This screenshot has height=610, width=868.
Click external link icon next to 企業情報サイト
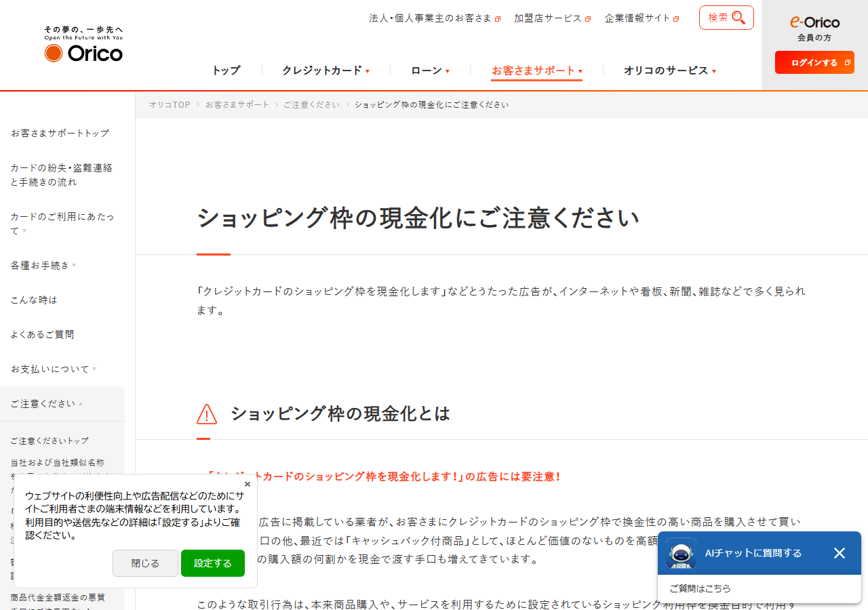tap(676, 19)
